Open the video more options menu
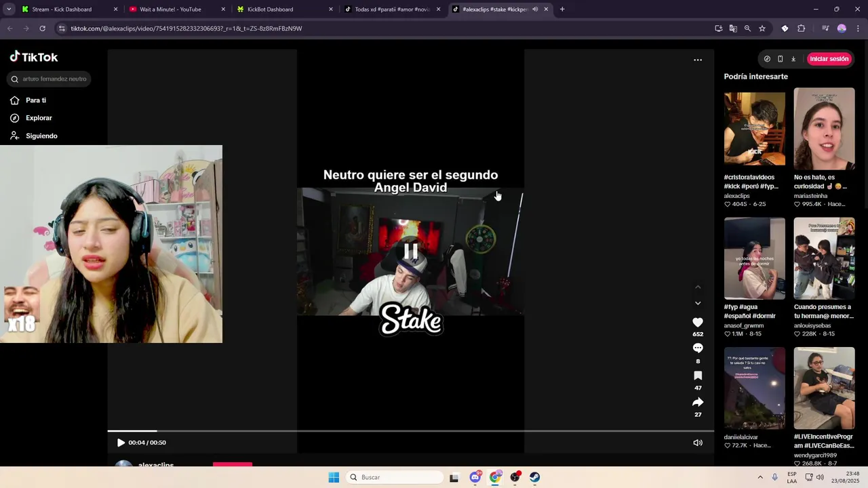Image resolution: width=868 pixels, height=488 pixels. pos(698,60)
